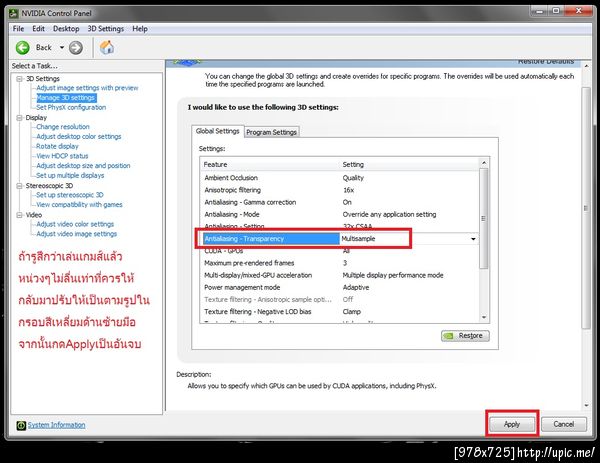Click settings list scroll-down arrow

coord(484,318)
